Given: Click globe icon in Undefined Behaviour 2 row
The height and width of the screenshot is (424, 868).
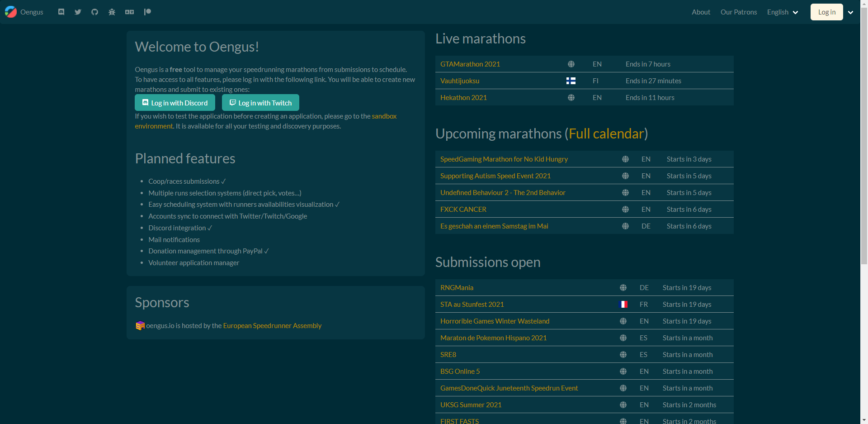Looking at the screenshot, I should coord(625,193).
